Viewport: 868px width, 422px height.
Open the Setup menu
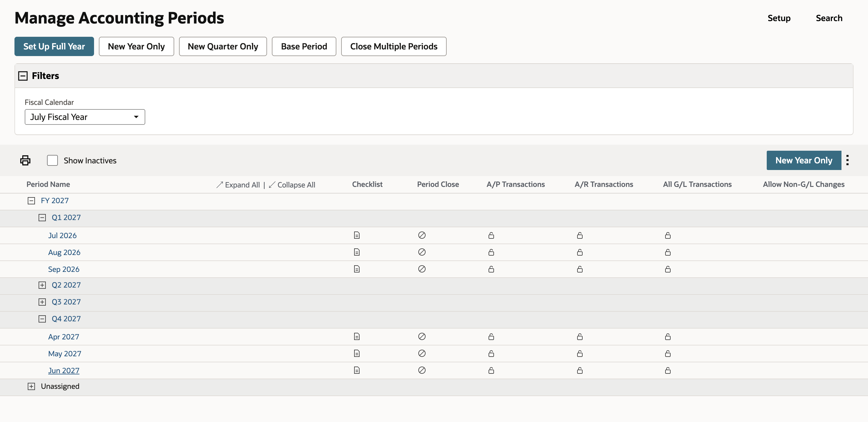point(779,18)
